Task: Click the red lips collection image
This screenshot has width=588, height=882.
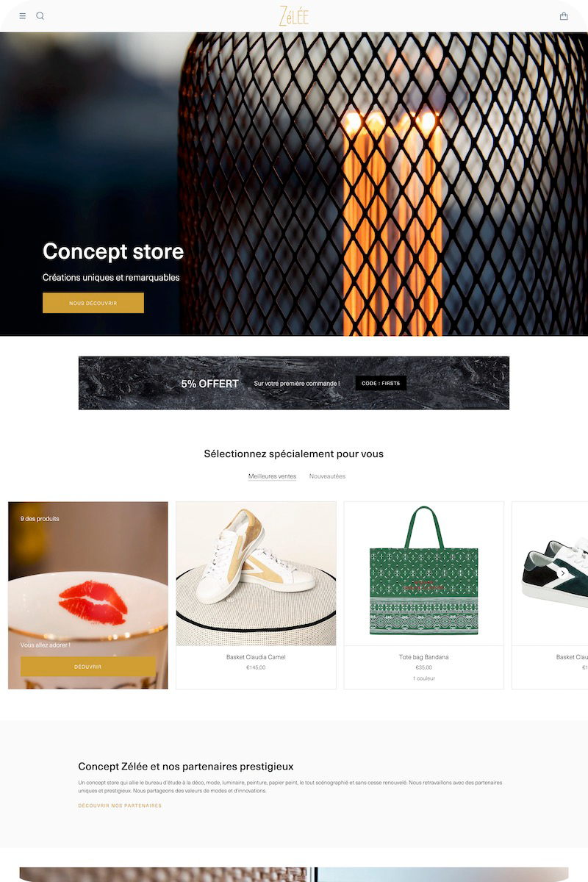Action: coord(88,595)
